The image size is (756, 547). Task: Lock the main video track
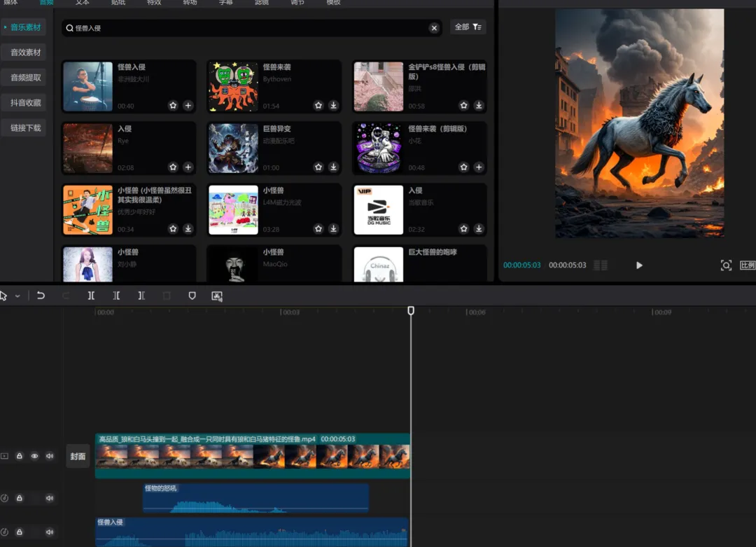pyautogui.click(x=20, y=456)
